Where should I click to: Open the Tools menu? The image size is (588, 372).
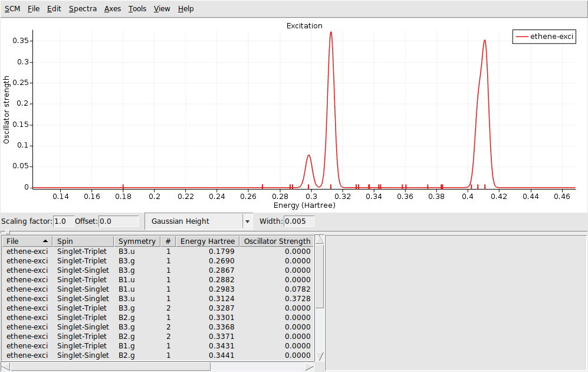(x=137, y=8)
